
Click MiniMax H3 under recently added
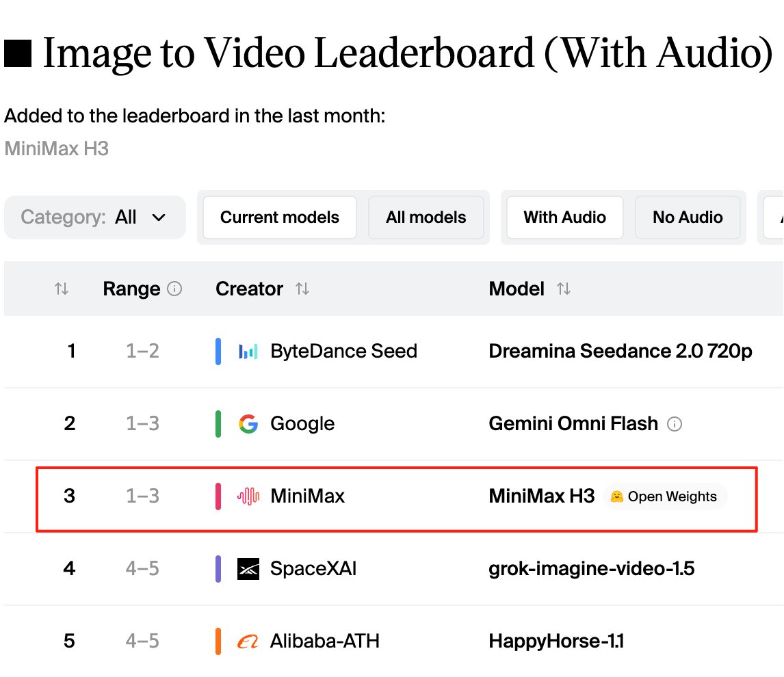pos(57,148)
